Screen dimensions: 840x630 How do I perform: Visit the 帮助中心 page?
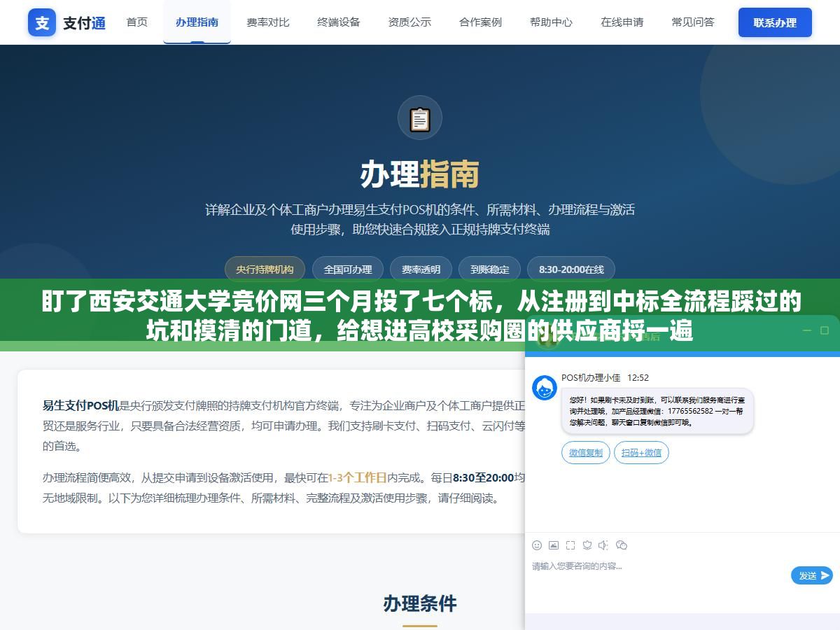click(551, 22)
